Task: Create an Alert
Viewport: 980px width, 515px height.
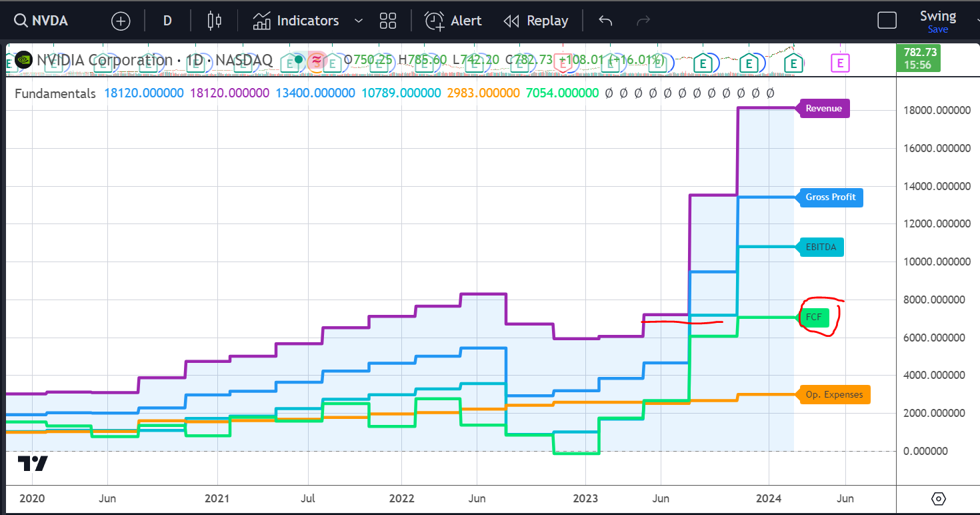Action: (453, 21)
